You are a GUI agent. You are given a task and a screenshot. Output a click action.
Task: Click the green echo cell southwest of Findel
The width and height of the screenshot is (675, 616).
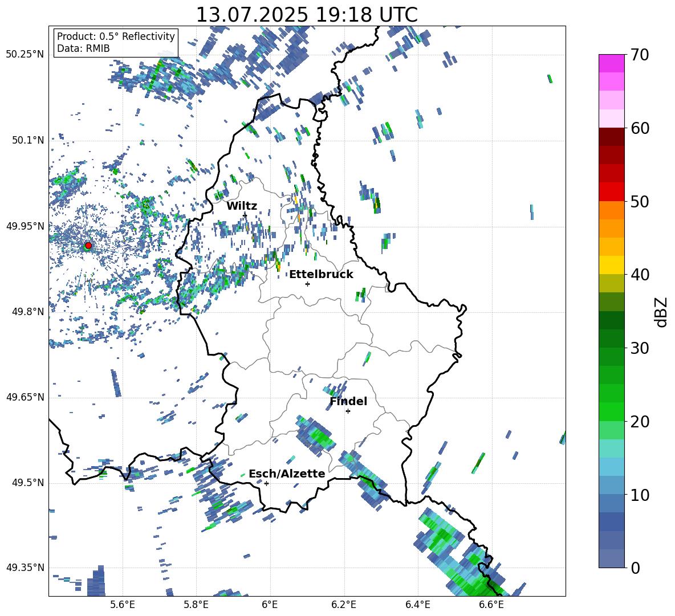point(320,436)
